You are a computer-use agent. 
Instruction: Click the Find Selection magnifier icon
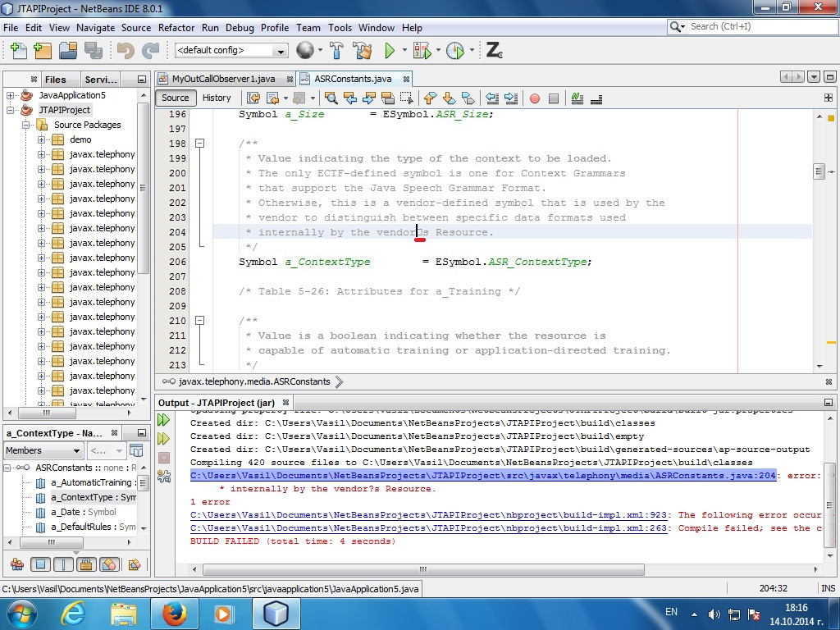pos(331,98)
